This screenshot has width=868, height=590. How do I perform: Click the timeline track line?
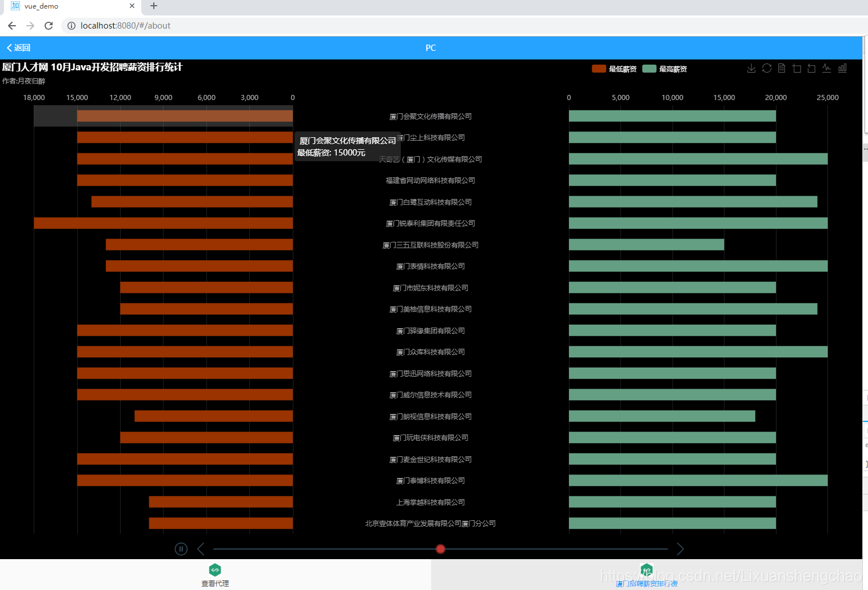point(440,549)
